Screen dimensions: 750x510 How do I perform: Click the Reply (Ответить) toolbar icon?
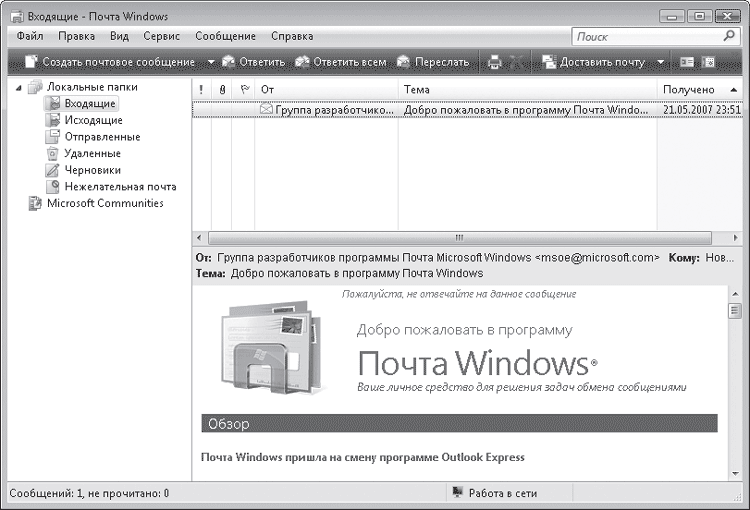[229, 62]
